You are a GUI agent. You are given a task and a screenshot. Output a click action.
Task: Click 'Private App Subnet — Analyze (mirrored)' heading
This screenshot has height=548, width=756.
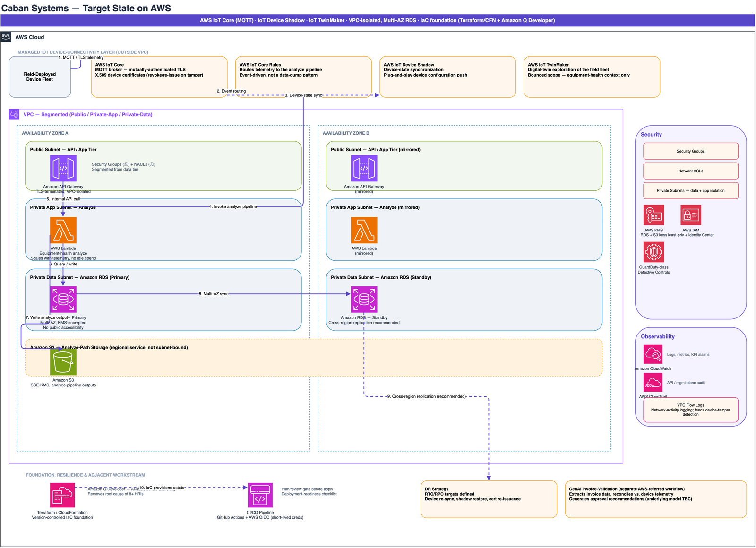(375, 207)
